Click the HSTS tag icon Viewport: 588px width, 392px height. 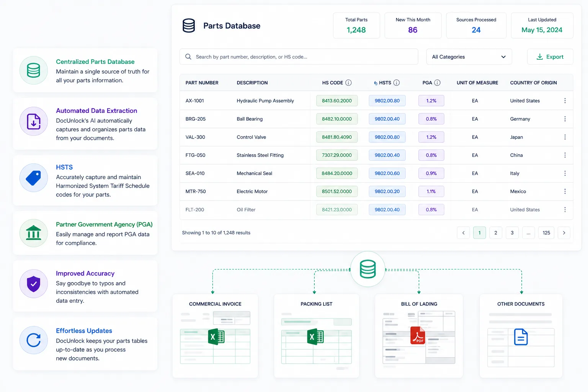(34, 178)
